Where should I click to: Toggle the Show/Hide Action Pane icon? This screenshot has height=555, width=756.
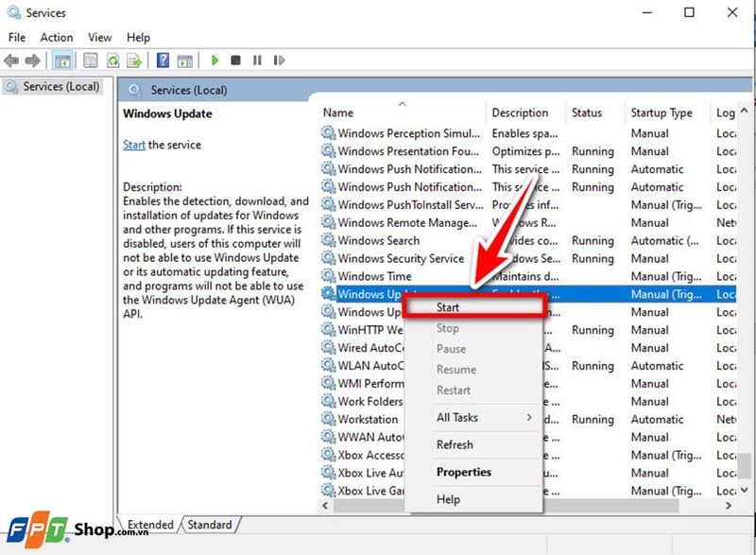185,61
